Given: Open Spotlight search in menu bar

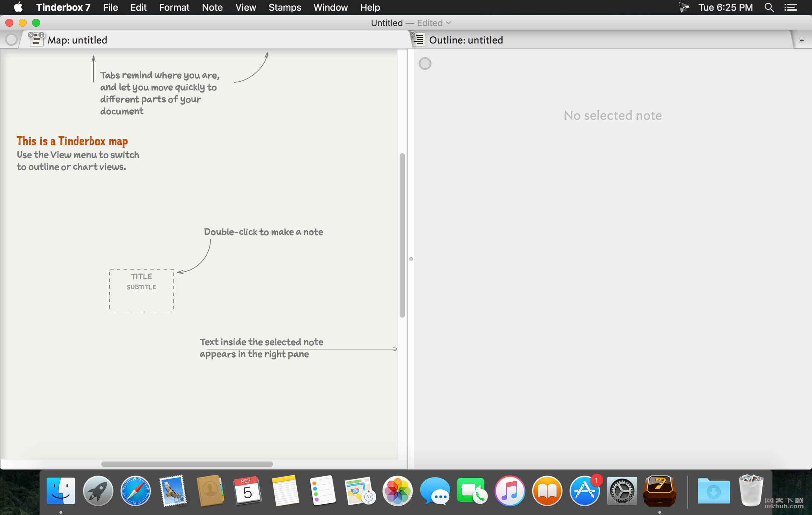Looking at the screenshot, I should pyautogui.click(x=769, y=7).
